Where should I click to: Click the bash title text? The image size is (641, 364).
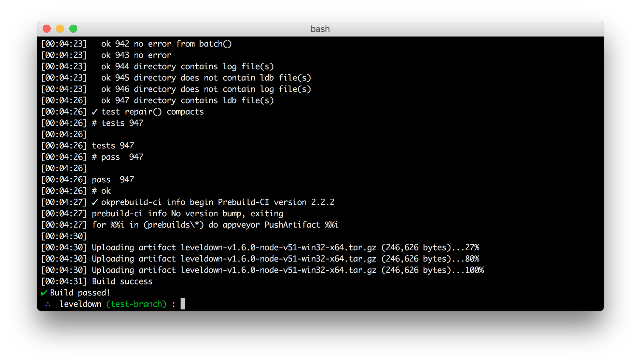click(320, 29)
